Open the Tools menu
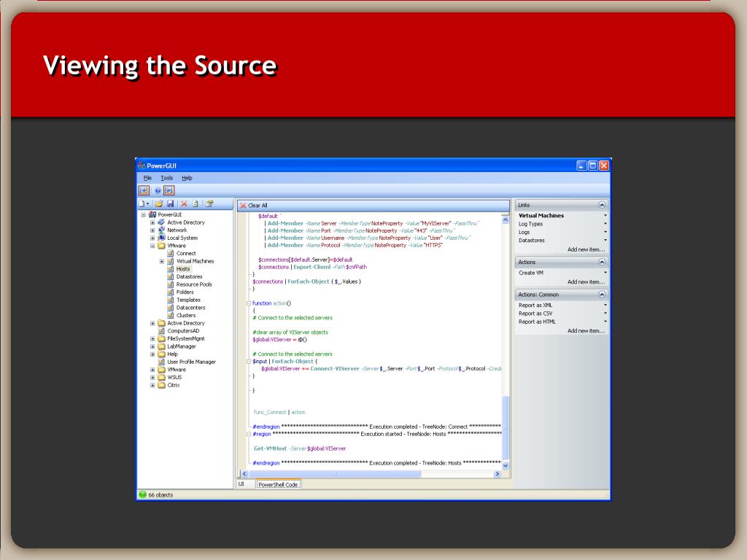Image resolution: width=747 pixels, height=560 pixels. (167, 178)
